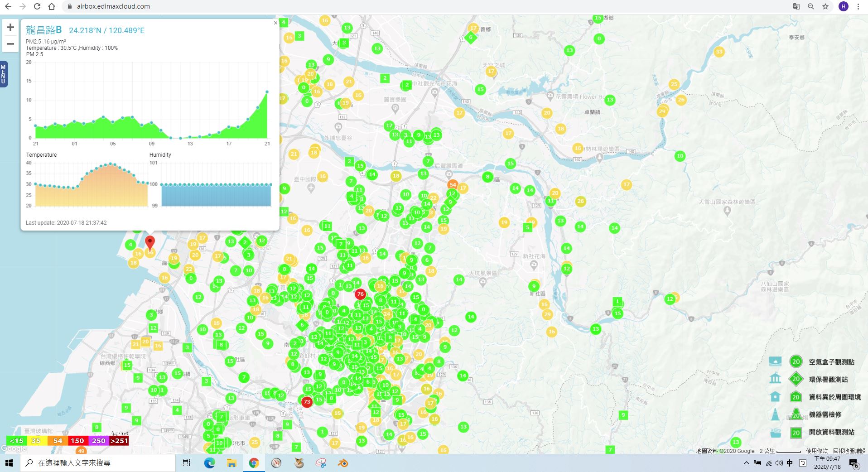Close the 龍昌路B station popup

coord(275,23)
